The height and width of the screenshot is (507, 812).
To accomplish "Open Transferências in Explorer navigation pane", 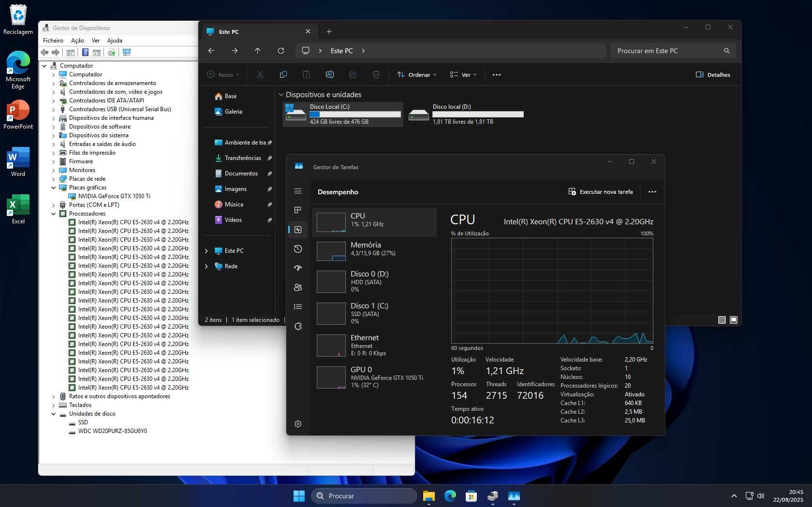I will [243, 158].
